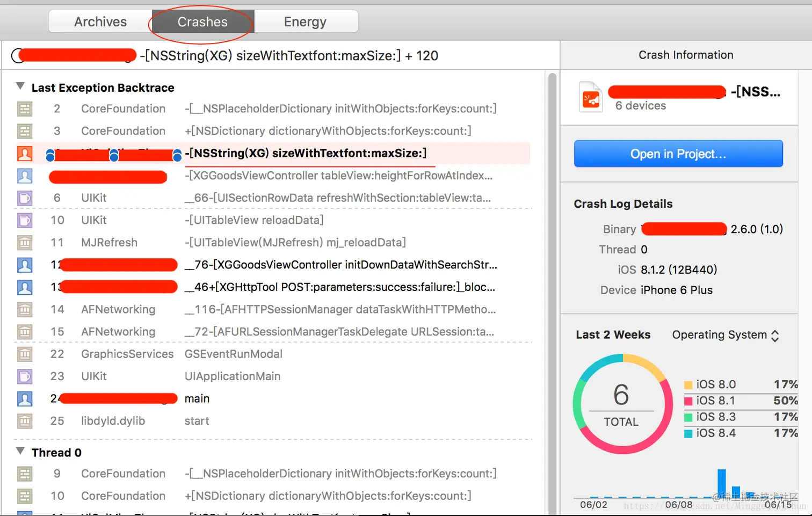This screenshot has height=516, width=812.
Task: Click the library icon beside frame 11 MJRefresh
Action: (x=25, y=243)
